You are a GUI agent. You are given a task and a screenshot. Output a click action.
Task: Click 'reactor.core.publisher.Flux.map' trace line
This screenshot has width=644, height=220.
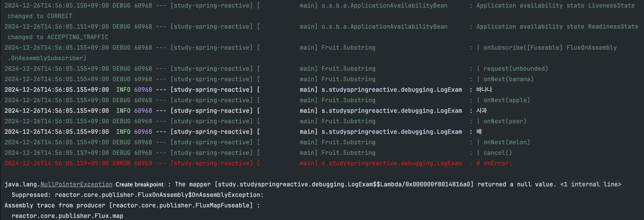coord(67,216)
